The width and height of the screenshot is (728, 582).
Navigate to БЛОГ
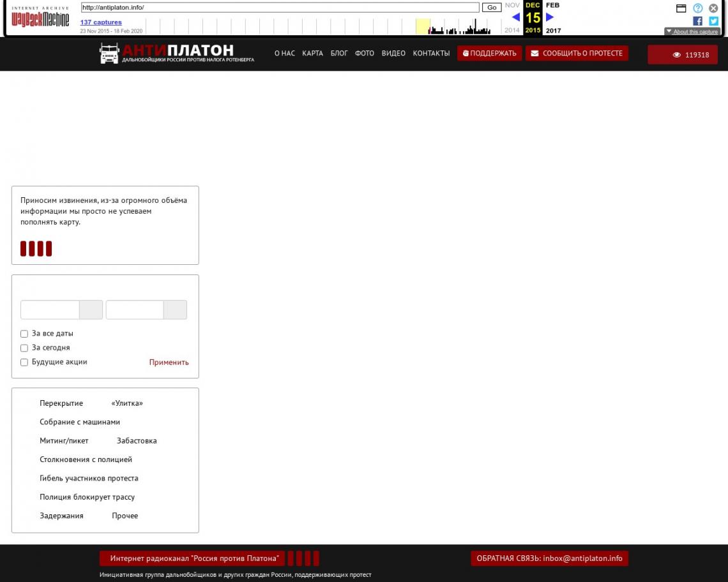click(339, 54)
